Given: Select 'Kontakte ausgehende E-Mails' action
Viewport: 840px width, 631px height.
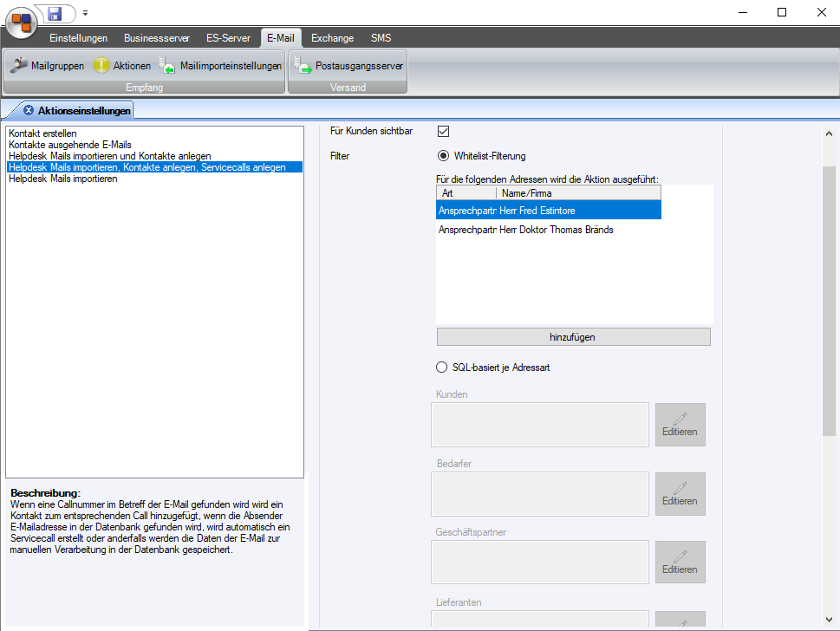Looking at the screenshot, I should click(x=154, y=145).
